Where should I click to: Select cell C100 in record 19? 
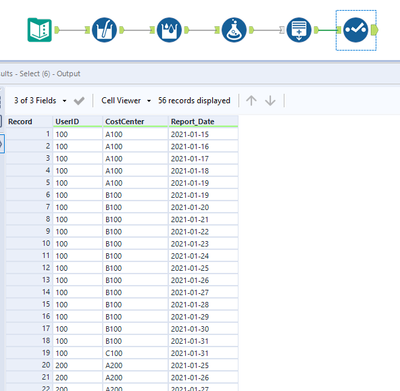(x=135, y=353)
